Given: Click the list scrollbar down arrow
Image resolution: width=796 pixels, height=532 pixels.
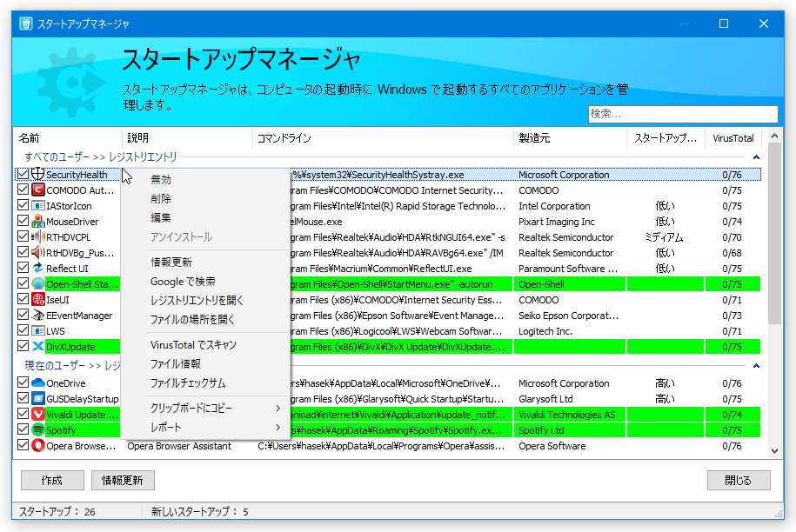Looking at the screenshot, I should coord(774,451).
